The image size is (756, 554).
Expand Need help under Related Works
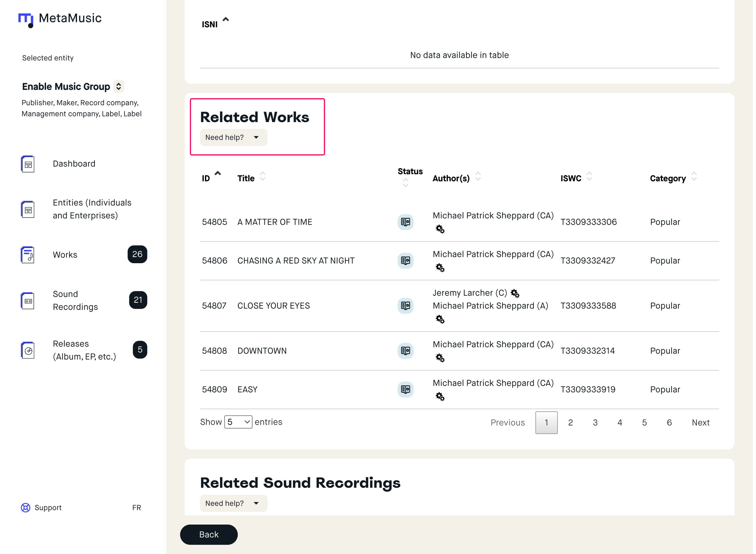(x=234, y=138)
